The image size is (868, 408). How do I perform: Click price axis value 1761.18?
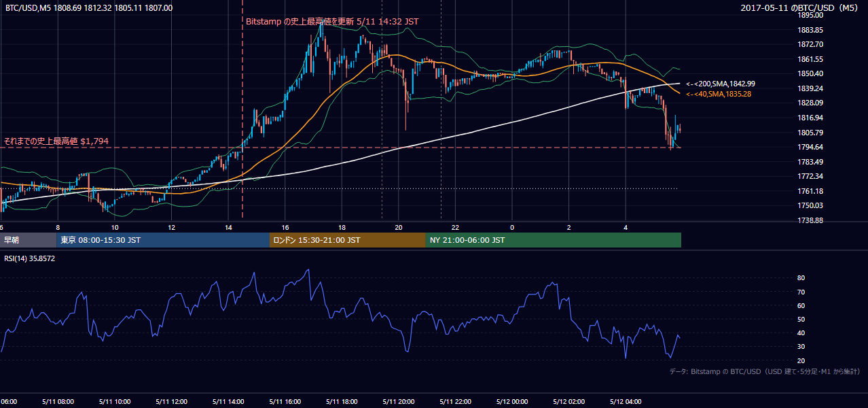[x=811, y=191]
